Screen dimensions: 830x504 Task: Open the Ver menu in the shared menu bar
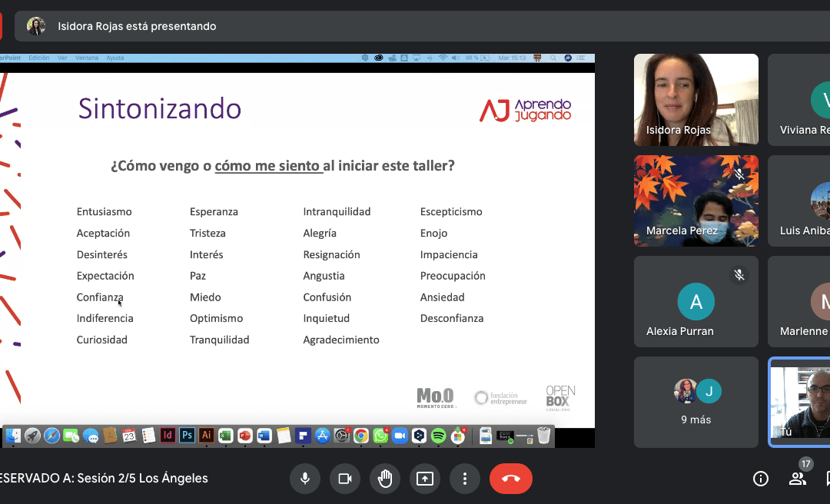(62, 58)
